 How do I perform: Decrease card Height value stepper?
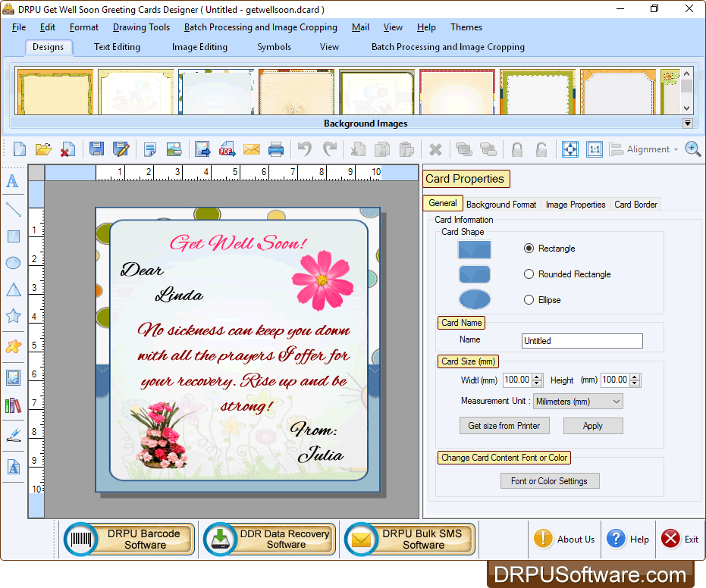635,383
